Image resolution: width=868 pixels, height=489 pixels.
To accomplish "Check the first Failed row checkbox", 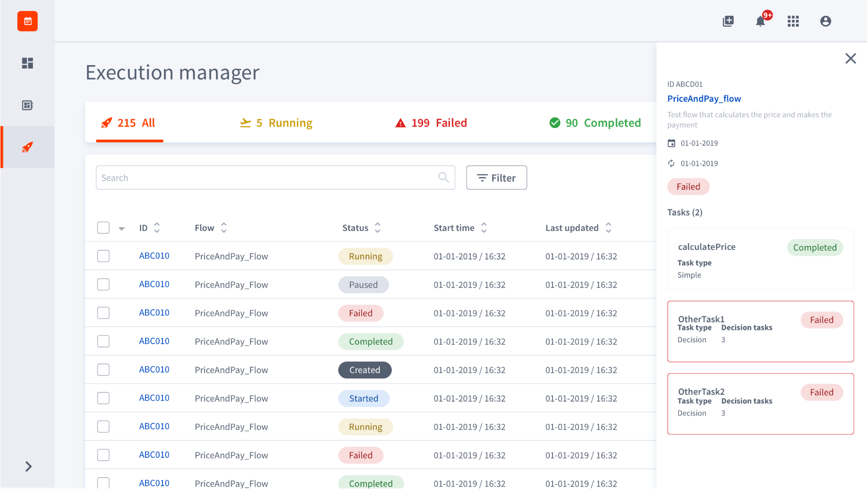I will point(103,313).
